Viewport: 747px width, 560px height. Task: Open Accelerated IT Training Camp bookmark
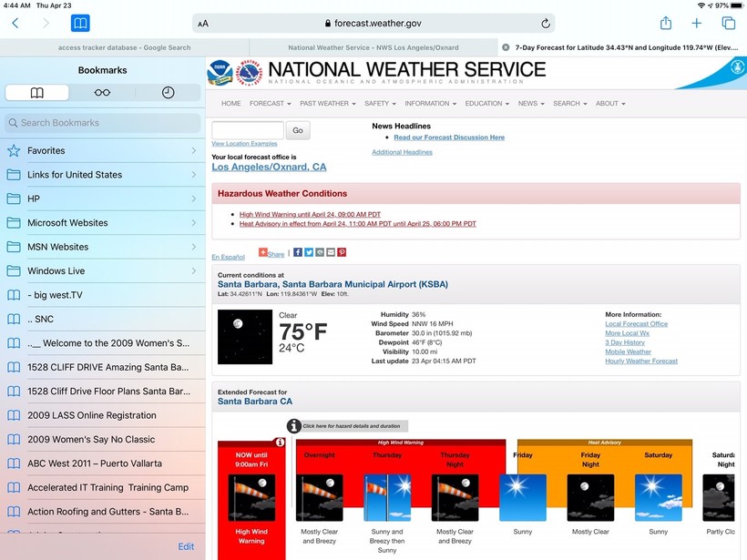pos(102,488)
